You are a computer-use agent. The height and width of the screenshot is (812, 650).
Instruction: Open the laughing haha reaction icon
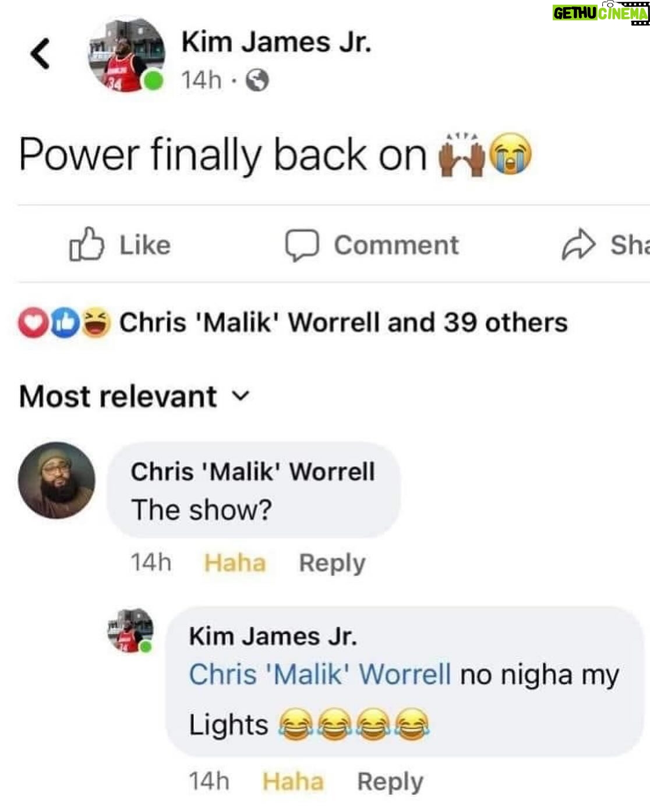[x=97, y=323]
